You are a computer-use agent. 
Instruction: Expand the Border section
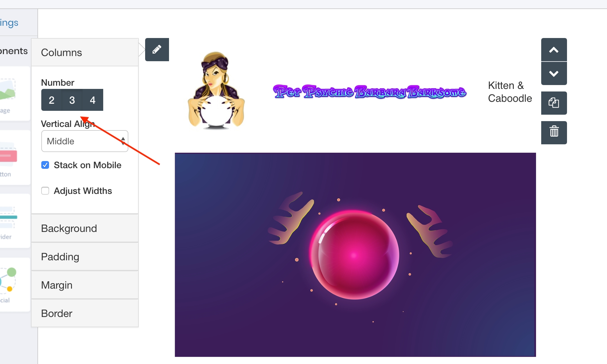click(x=85, y=313)
